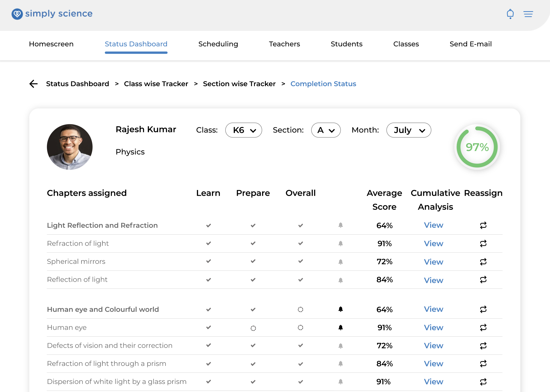This screenshot has height=392, width=550.
Task: Click the 72% average score for Spherical mirrors
Action: [x=384, y=261]
